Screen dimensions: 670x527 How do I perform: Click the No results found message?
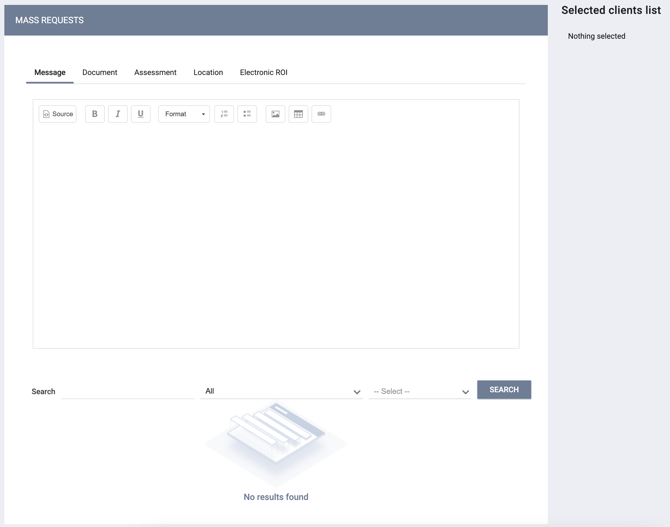[276, 497]
